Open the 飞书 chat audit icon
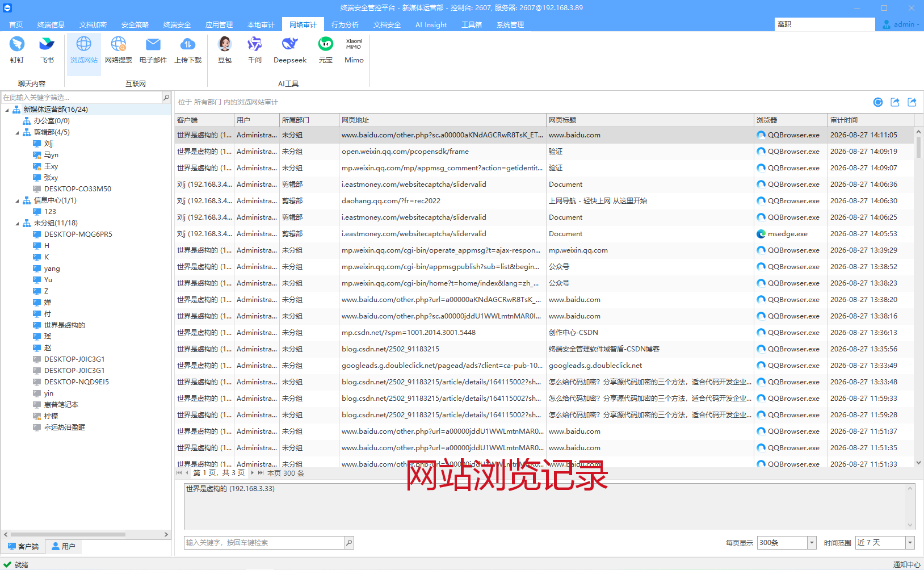Screen dimensions: 924x570 pyautogui.click(x=47, y=50)
